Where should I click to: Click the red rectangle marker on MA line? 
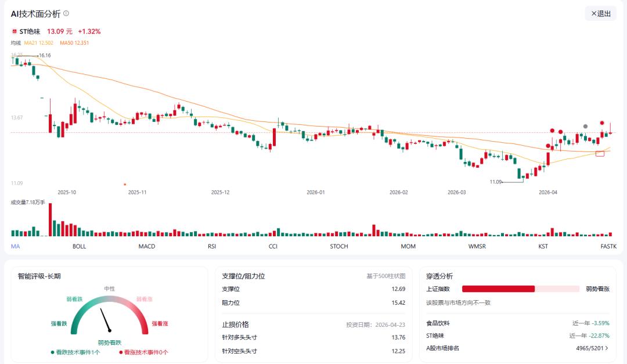600,153
